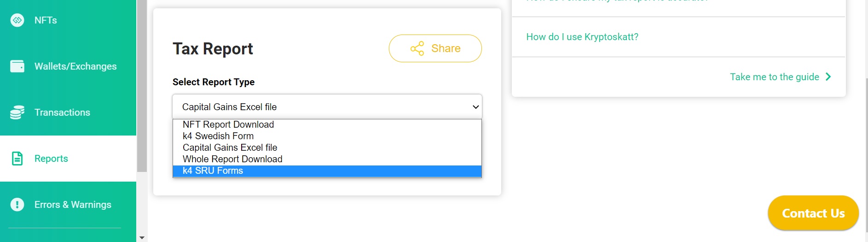Screen dimensions: 868x242
Task: Click the Share button
Action: [x=435, y=48]
